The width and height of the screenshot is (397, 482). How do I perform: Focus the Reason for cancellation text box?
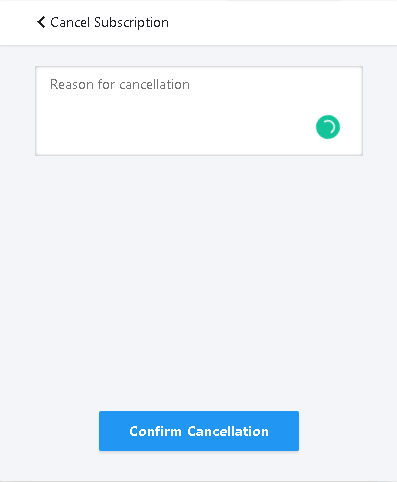[x=199, y=111]
